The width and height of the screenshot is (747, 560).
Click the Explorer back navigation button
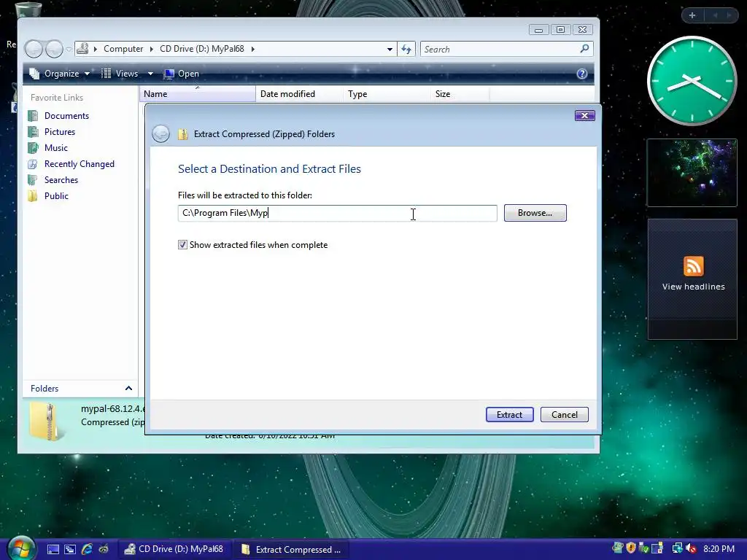(34, 49)
